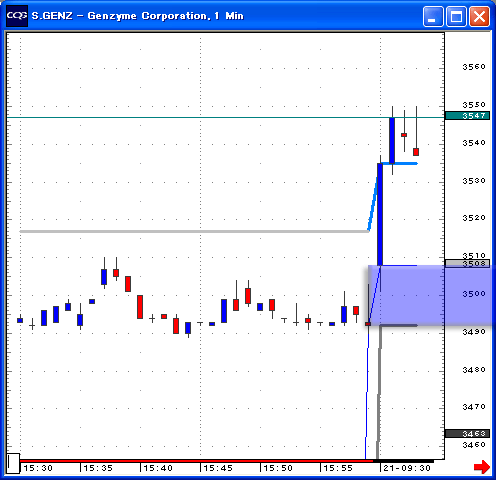Click the 21-09:30 session time label

click(x=407, y=468)
